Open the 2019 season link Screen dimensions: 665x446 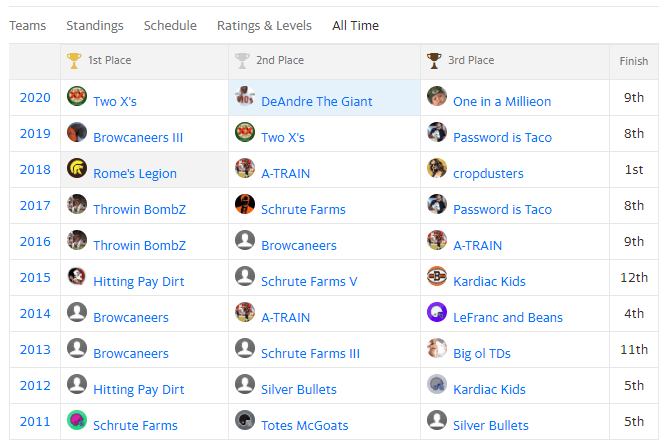(35, 134)
